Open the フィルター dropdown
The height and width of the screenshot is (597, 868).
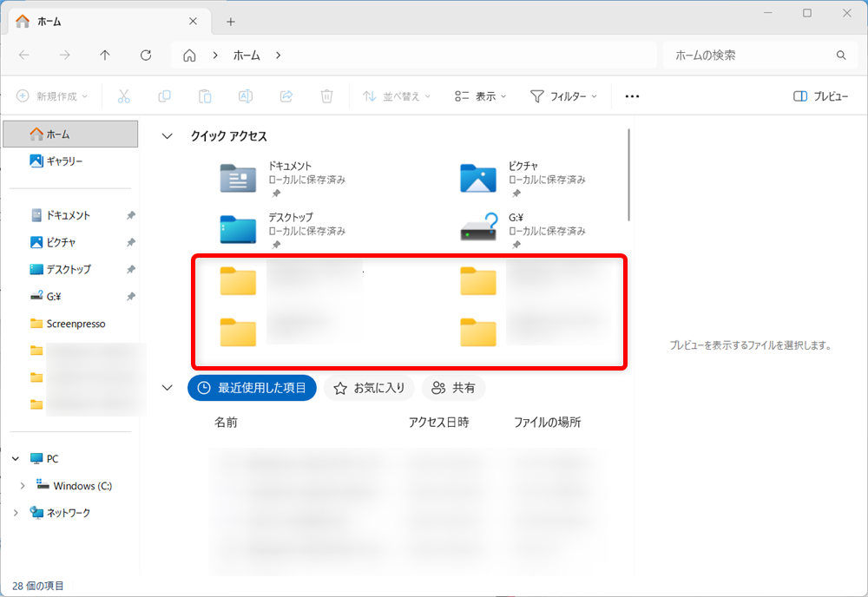click(x=564, y=96)
